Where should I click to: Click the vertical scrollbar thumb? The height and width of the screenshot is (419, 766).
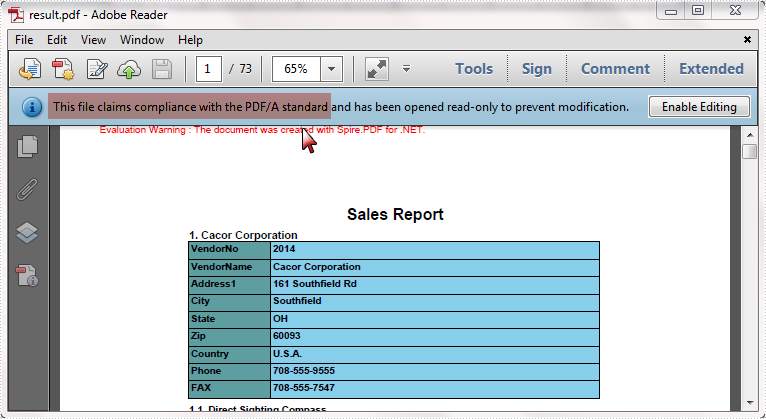[x=749, y=151]
